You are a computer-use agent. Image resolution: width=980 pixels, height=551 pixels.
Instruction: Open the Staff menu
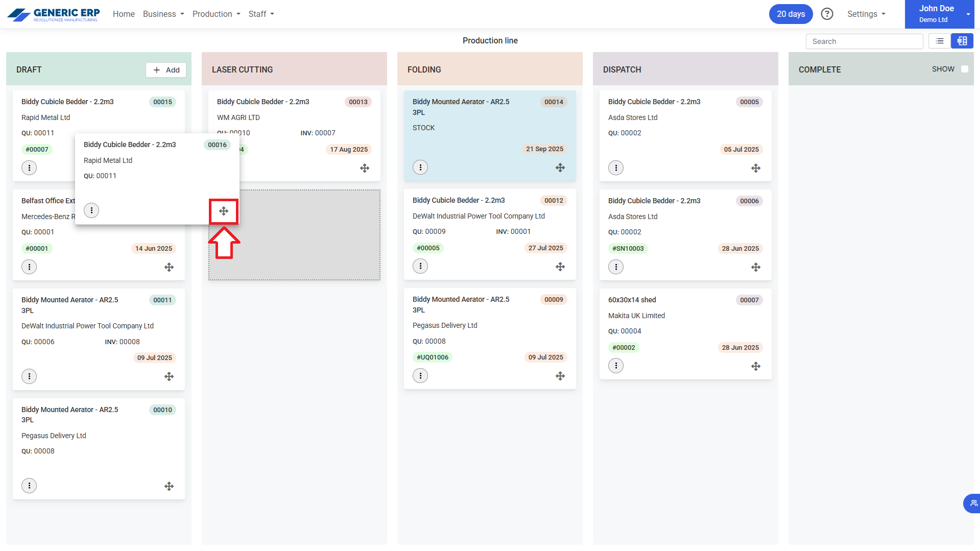261,14
